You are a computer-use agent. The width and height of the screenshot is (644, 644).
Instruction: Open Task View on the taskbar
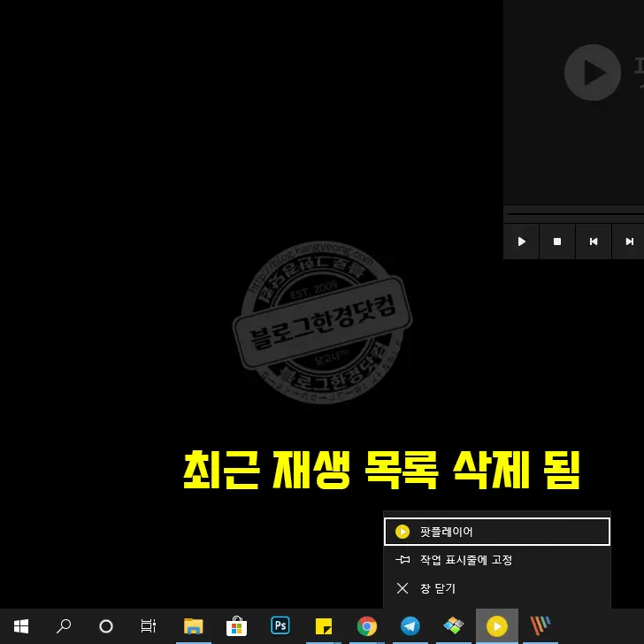(x=149, y=626)
